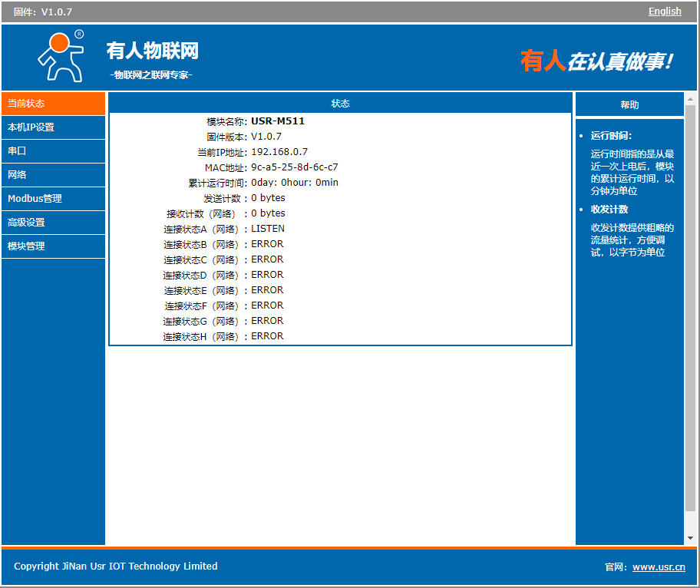700x588 pixels.
Task: Go to the 网络 settings page
Action: click(53, 175)
